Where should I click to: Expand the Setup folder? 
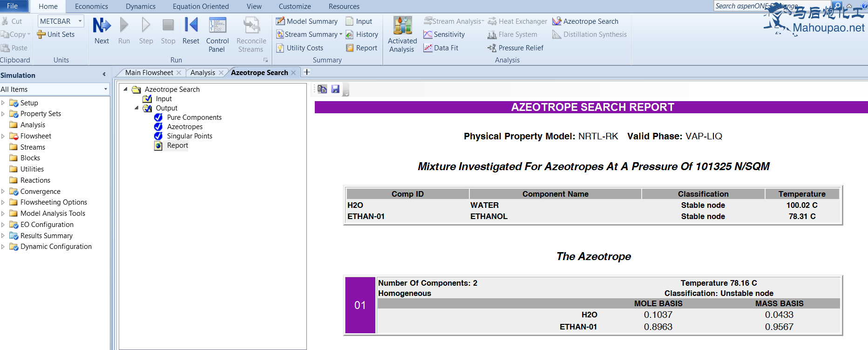(3, 103)
